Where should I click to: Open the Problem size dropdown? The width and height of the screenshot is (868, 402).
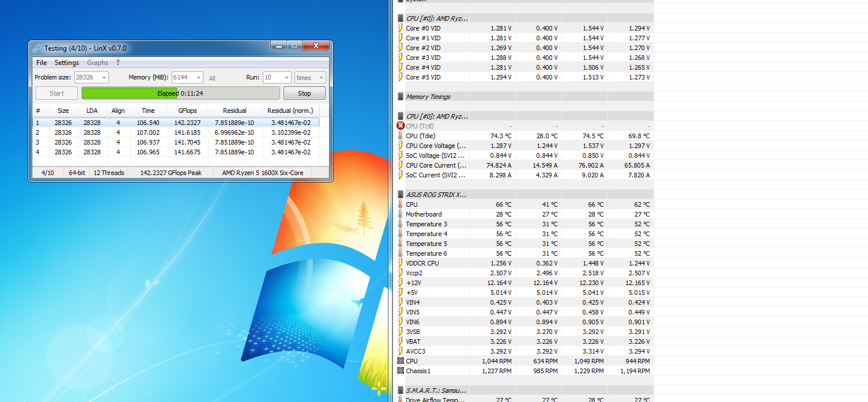(x=91, y=78)
